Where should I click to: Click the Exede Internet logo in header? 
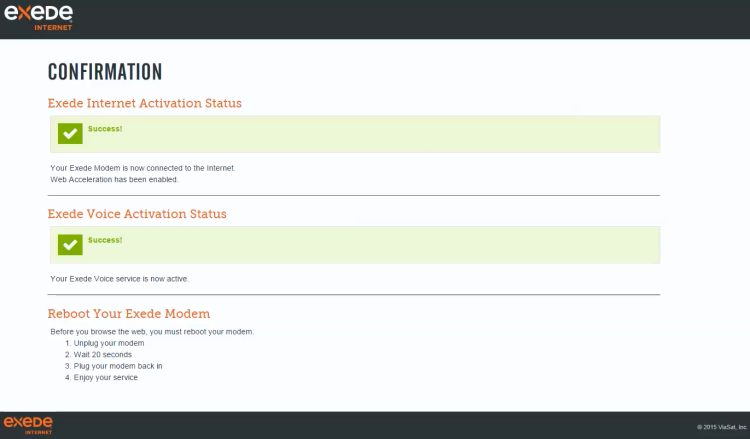(38, 18)
